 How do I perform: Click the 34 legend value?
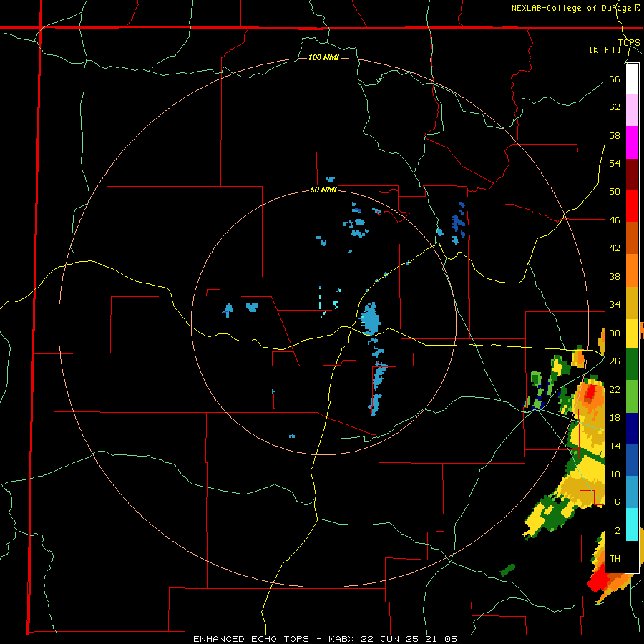[x=615, y=305]
